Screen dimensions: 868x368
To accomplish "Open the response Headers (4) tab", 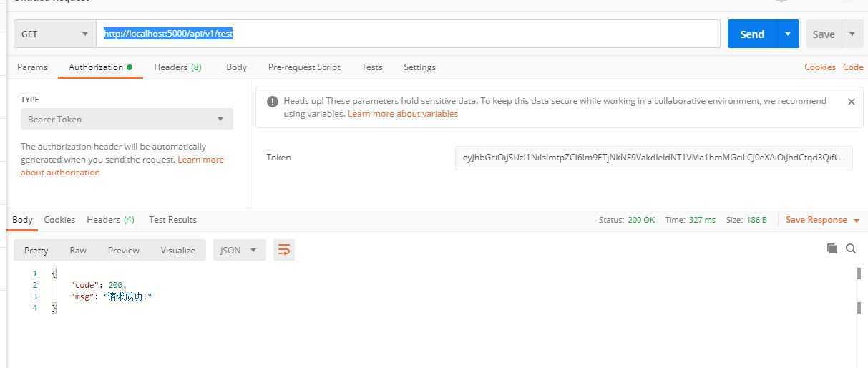I will pyautogui.click(x=110, y=220).
